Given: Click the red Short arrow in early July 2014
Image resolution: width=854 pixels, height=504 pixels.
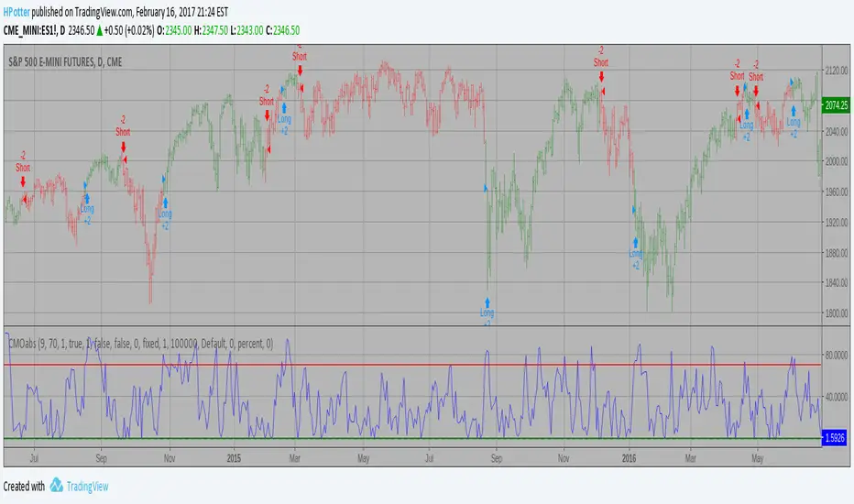Looking at the screenshot, I should click(23, 182).
